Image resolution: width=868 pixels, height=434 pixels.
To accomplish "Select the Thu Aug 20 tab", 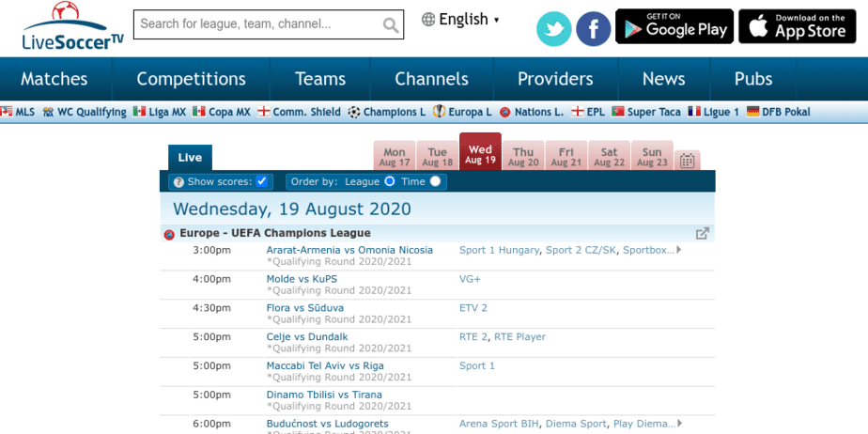I will pyautogui.click(x=523, y=156).
